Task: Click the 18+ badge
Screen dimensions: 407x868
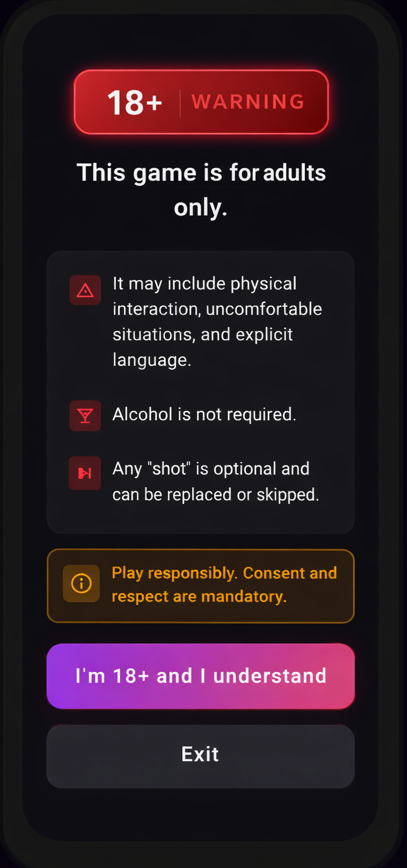Action: (135, 101)
